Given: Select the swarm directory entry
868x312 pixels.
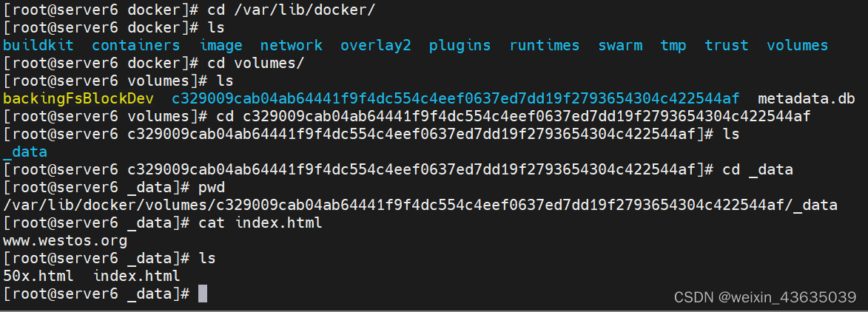Looking at the screenshot, I should (x=620, y=45).
